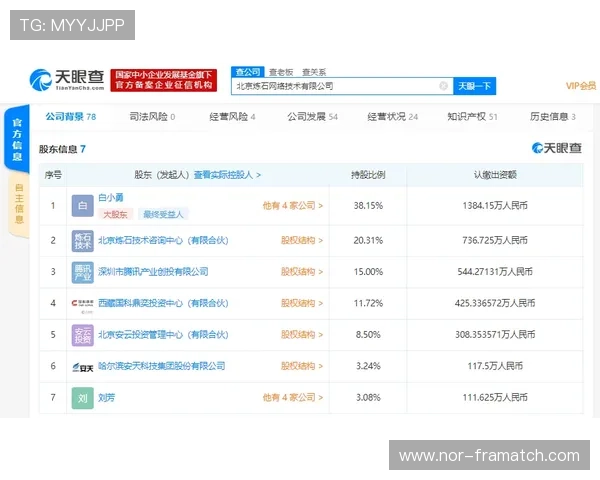Viewport: 600px width, 480px height.
Task: Open 刘芳 avatar icon
Action: point(83,398)
